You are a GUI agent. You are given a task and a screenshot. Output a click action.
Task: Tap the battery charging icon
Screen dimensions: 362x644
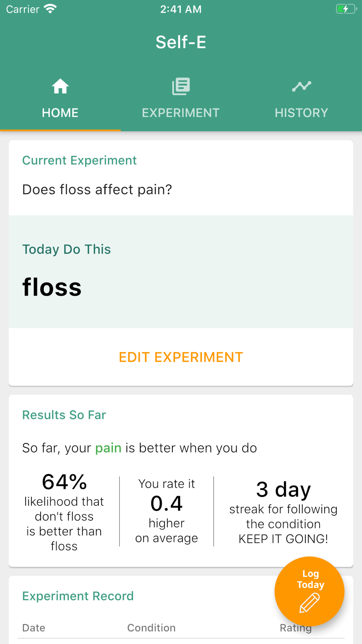[x=346, y=9]
